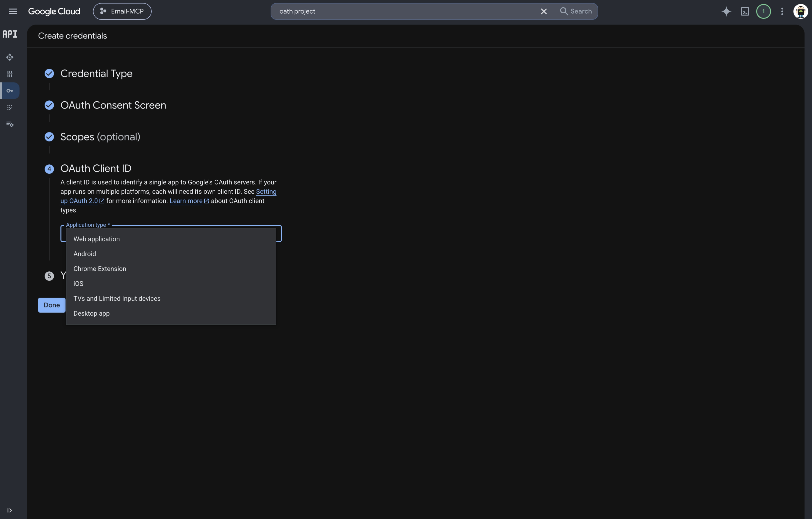Open Enabled APIs dashboard sidebar icon
812x519 pixels.
pos(10,57)
